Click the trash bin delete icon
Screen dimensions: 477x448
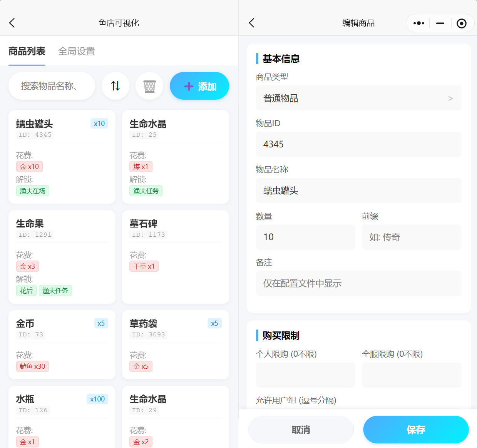149,86
